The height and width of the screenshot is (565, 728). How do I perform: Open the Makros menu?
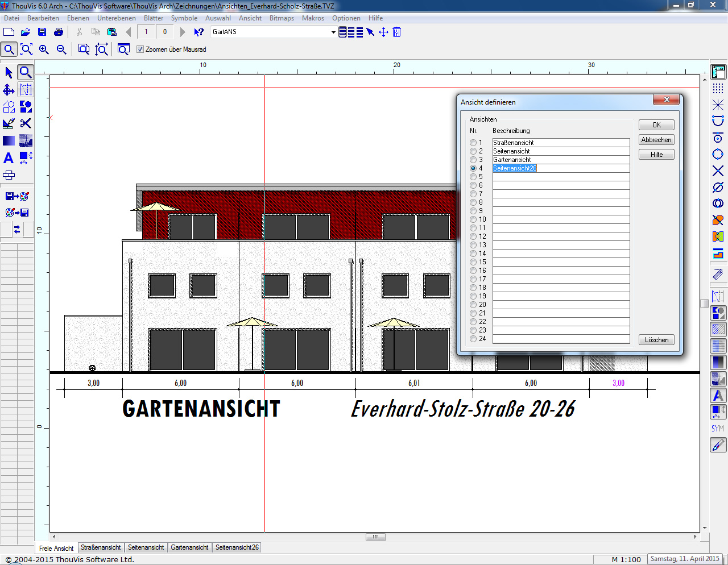[313, 18]
